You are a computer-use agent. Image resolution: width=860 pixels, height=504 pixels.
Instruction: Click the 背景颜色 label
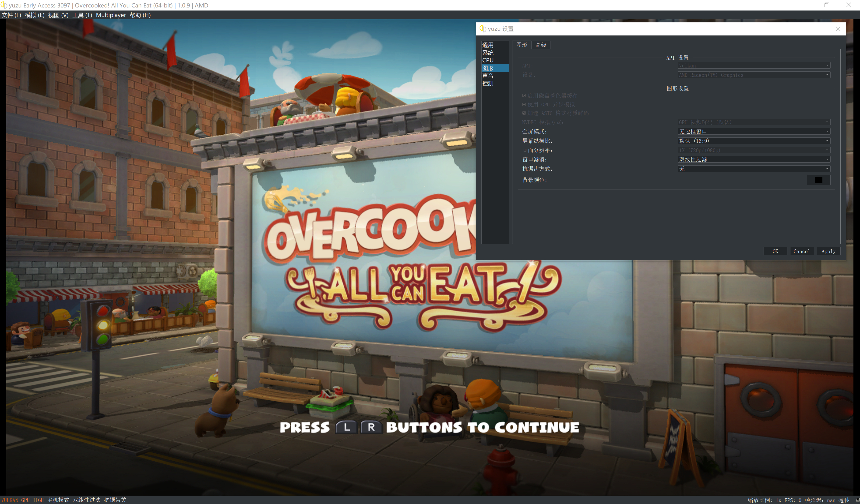tap(534, 180)
